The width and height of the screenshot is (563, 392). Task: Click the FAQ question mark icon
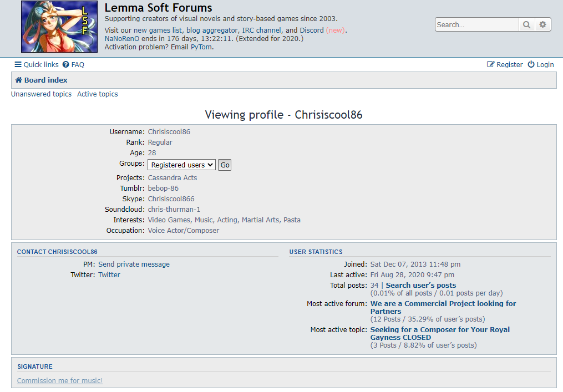click(x=65, y=64)
